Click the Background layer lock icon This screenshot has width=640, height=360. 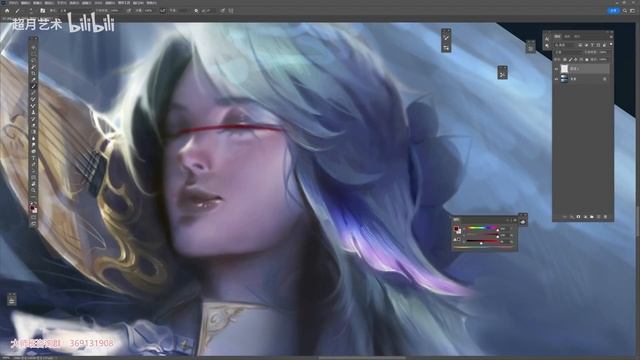(604, 79)
